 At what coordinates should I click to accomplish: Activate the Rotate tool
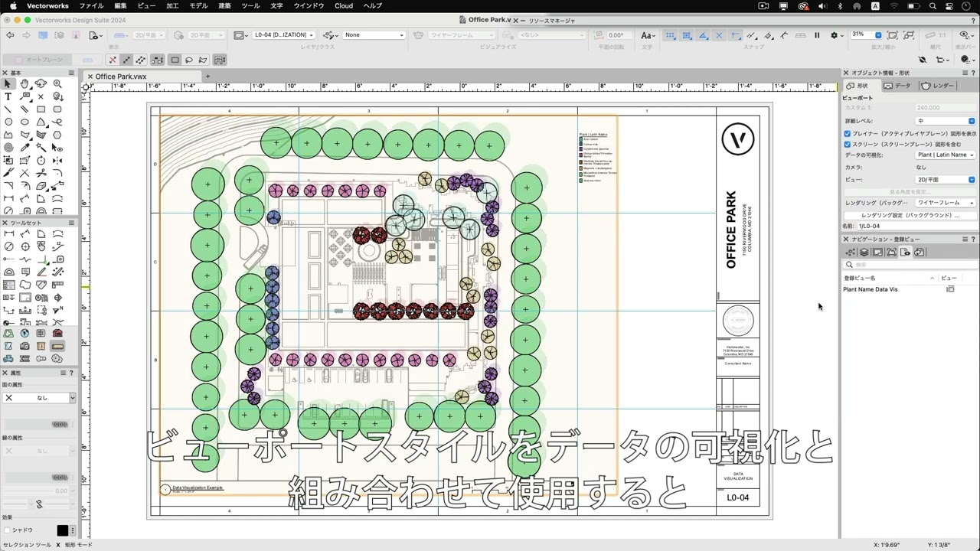pos(41,161)
